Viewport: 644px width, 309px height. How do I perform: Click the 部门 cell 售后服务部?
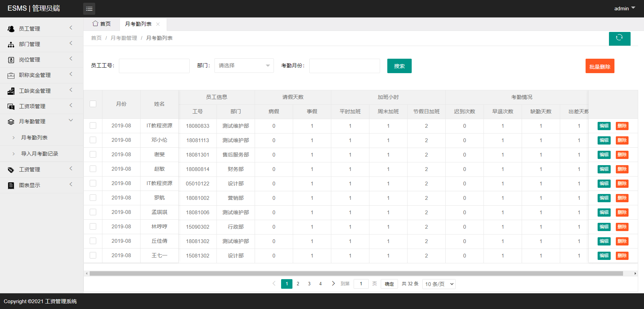tap(236, 155)
